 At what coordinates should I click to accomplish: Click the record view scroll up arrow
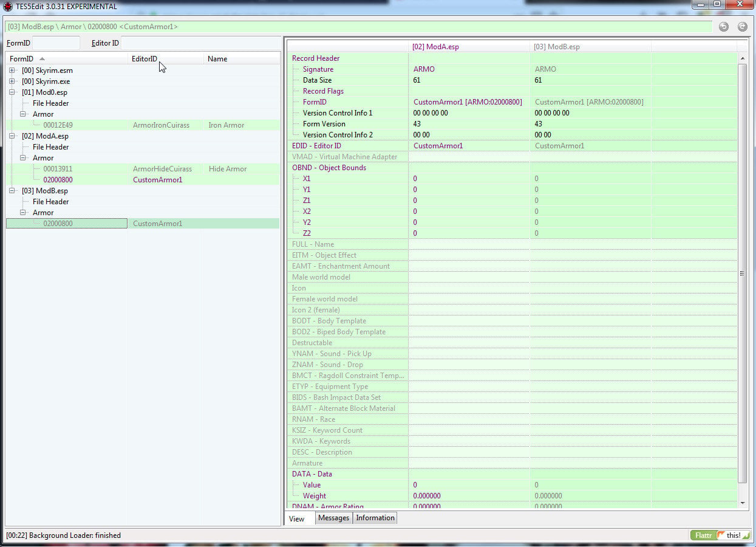tap(743, 58)
